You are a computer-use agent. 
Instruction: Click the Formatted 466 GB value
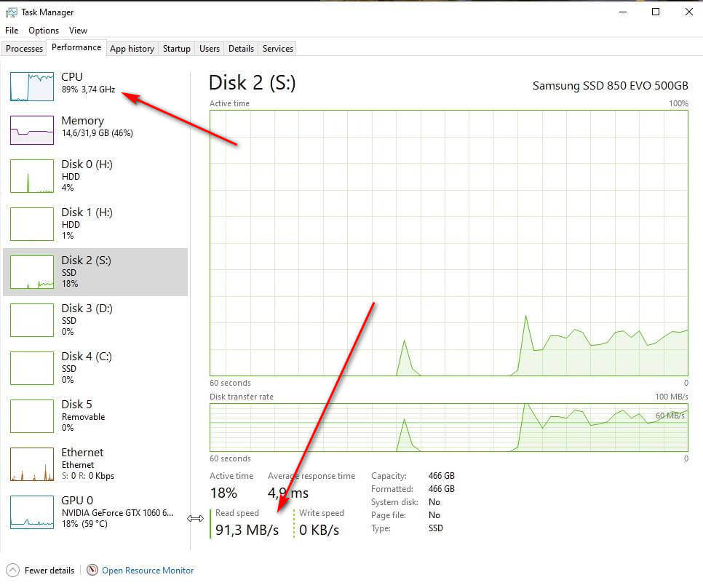[x=441, y=488]
